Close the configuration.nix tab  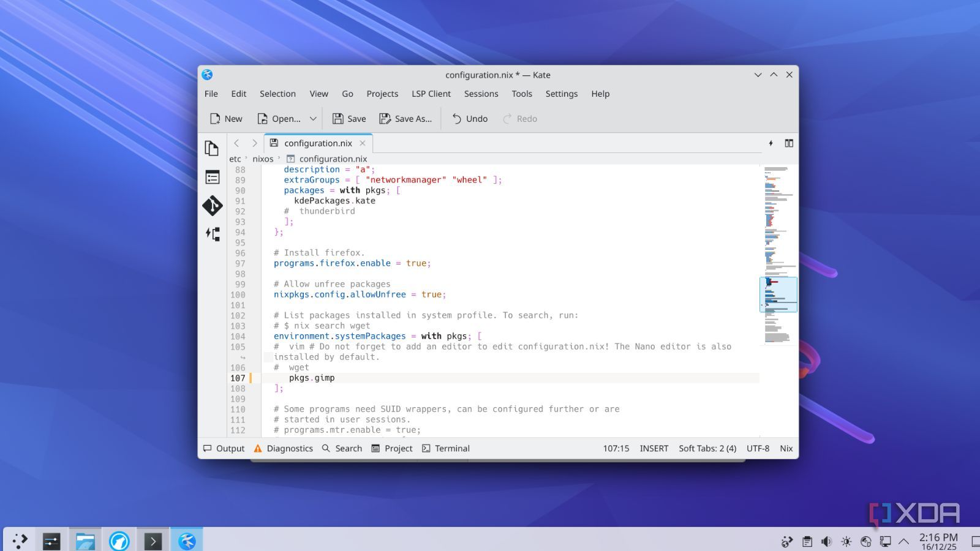tap(363, 143)
